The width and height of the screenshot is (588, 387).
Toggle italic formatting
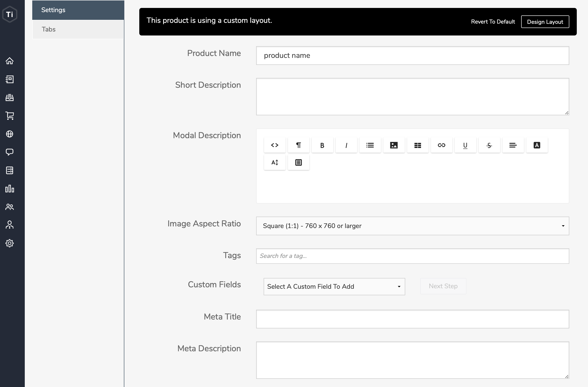(x=346, y=145)
